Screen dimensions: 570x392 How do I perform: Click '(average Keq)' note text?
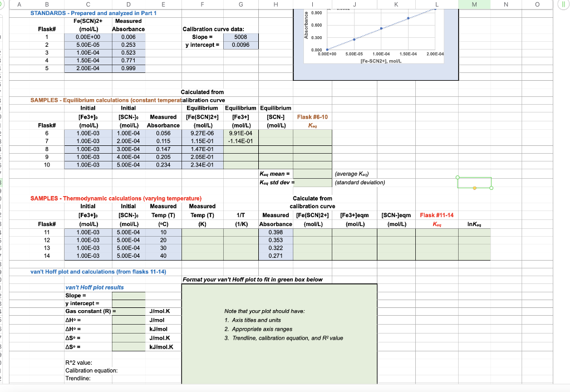point(352,174)
